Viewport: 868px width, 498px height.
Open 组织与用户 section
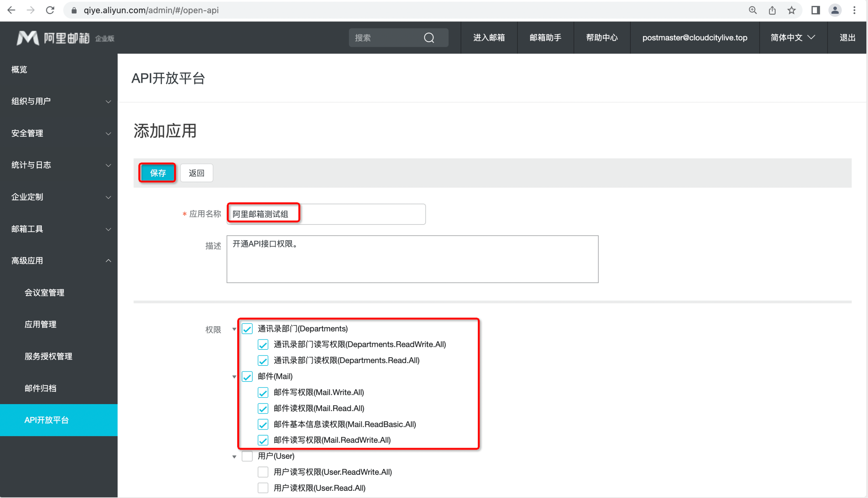(58, 101)
